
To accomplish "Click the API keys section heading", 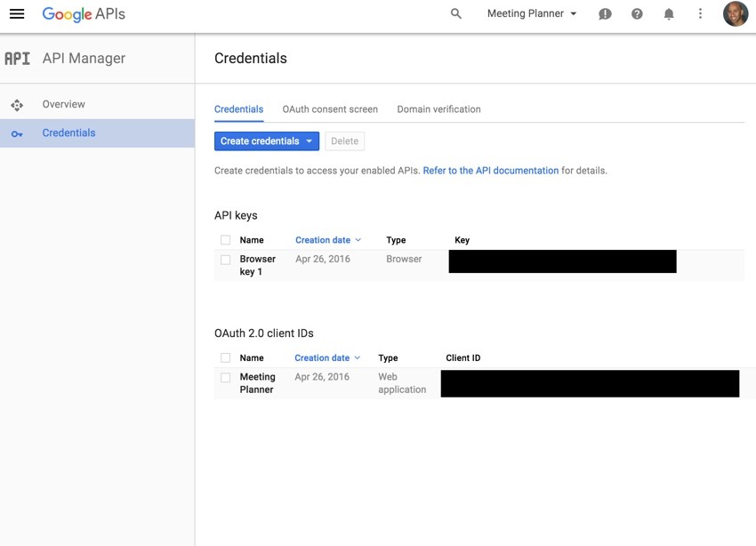I will 236,215.
